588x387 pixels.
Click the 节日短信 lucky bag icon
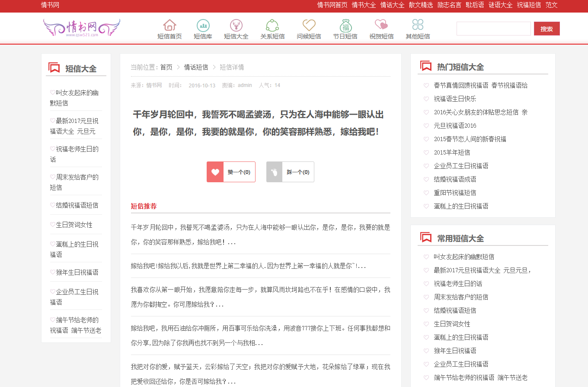click(x=345, y=25)
